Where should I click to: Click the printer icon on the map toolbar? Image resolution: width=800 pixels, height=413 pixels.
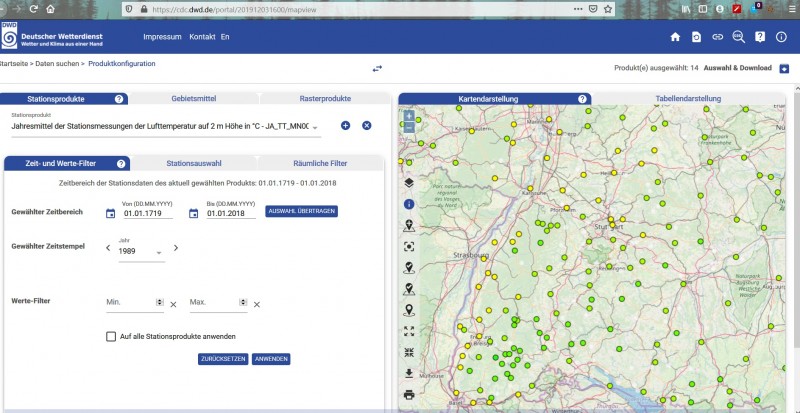click(409, 394)
